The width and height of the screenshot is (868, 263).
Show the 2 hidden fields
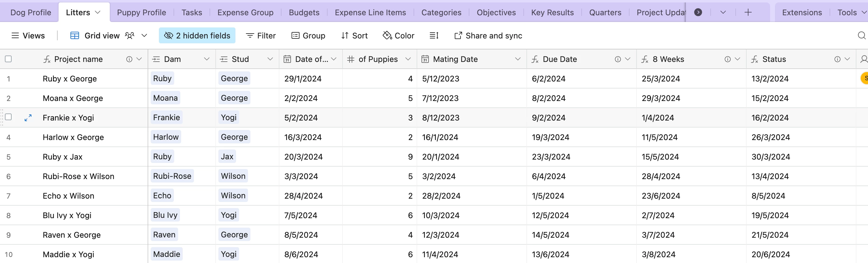[197, 35]
